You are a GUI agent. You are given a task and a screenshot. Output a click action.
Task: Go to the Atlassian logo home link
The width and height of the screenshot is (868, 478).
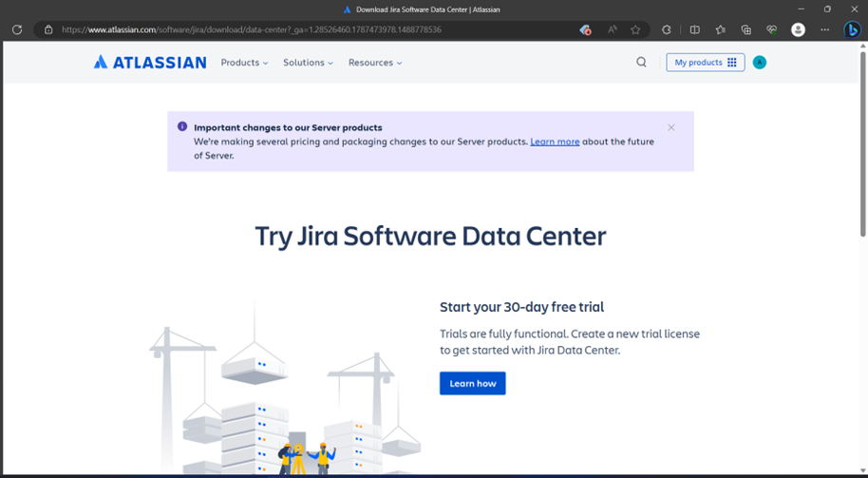[x=150, y=62]
